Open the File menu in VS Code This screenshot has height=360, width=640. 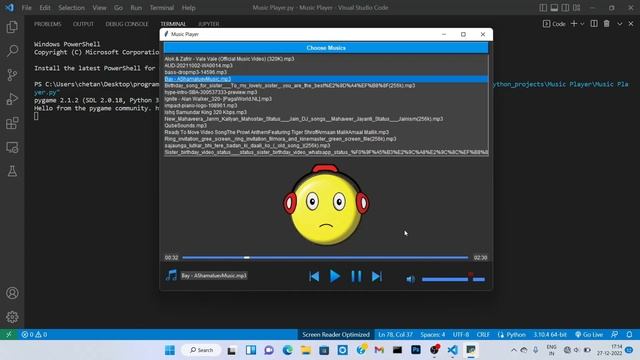point(27,8)
